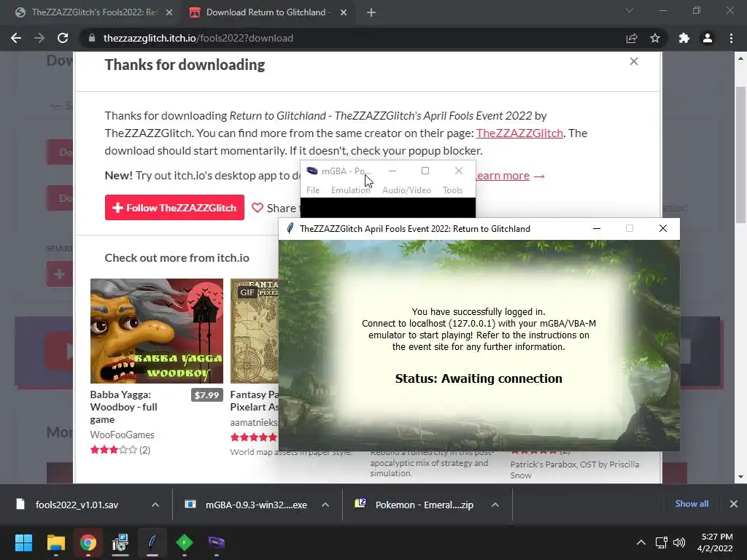Screen dimensions: 747x560
Task: Click scrollbar down arrow
Action: 740,477
